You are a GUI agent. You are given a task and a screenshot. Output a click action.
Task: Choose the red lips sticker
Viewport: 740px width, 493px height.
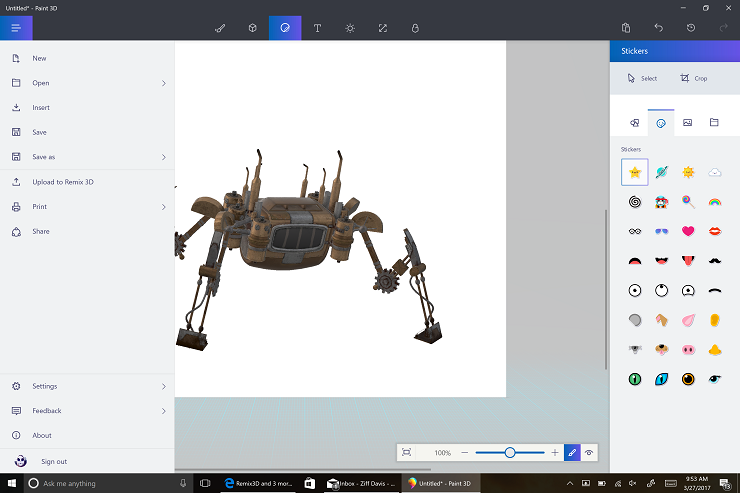(715, 231)
